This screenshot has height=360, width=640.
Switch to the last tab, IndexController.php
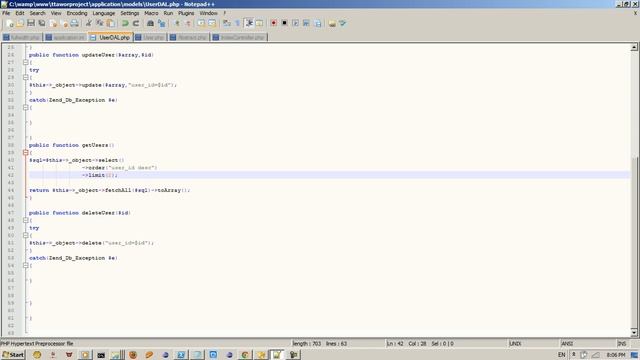click(238, 37)
